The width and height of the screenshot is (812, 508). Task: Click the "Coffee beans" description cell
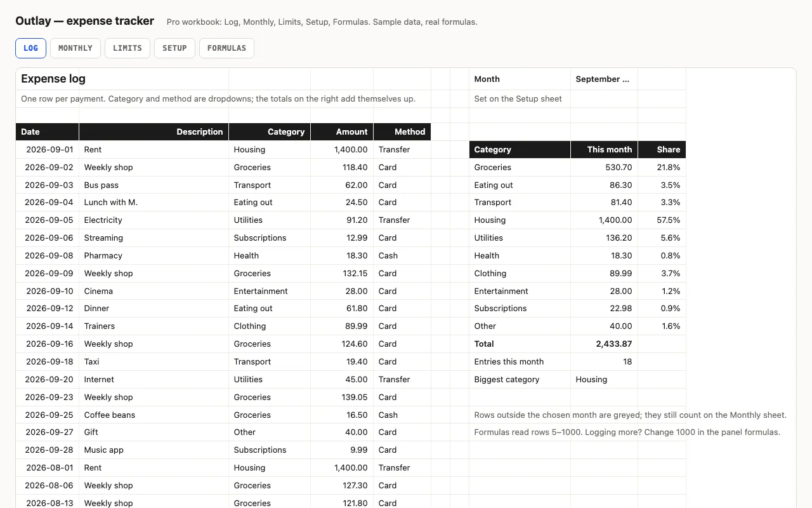pos(154,415)
